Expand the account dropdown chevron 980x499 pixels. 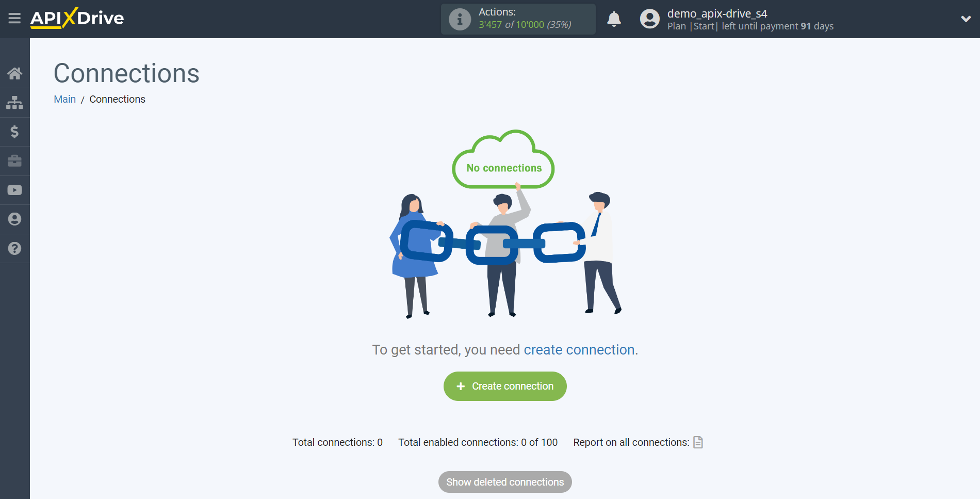(966, 19)
